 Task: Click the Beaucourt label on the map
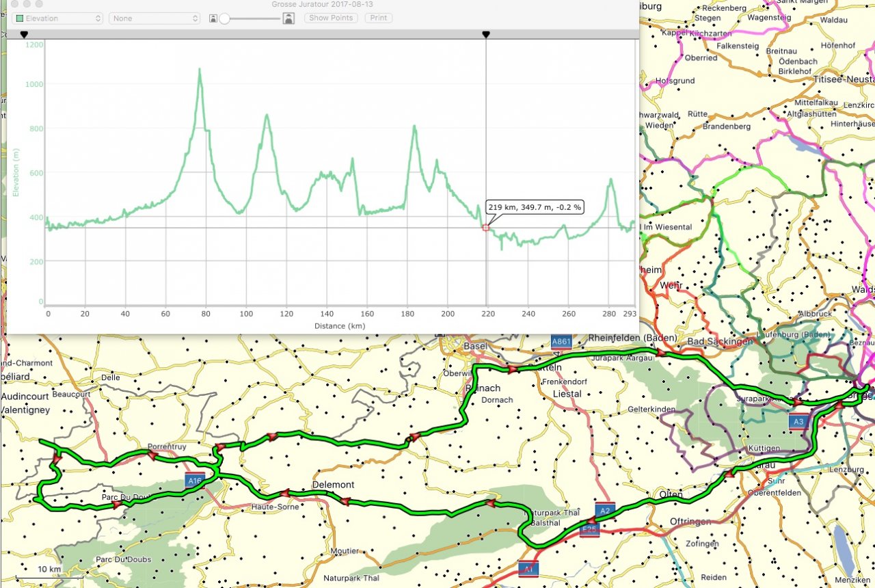[72, 395]
